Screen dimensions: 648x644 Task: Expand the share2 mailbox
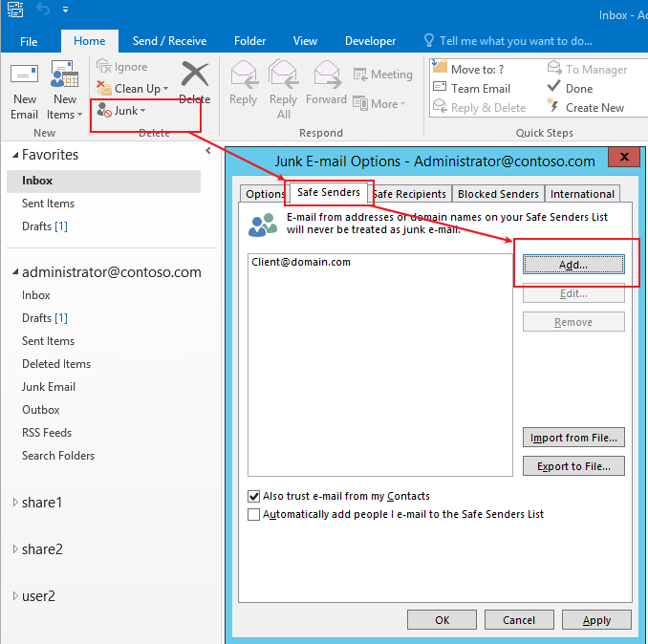tap(15, 549)
